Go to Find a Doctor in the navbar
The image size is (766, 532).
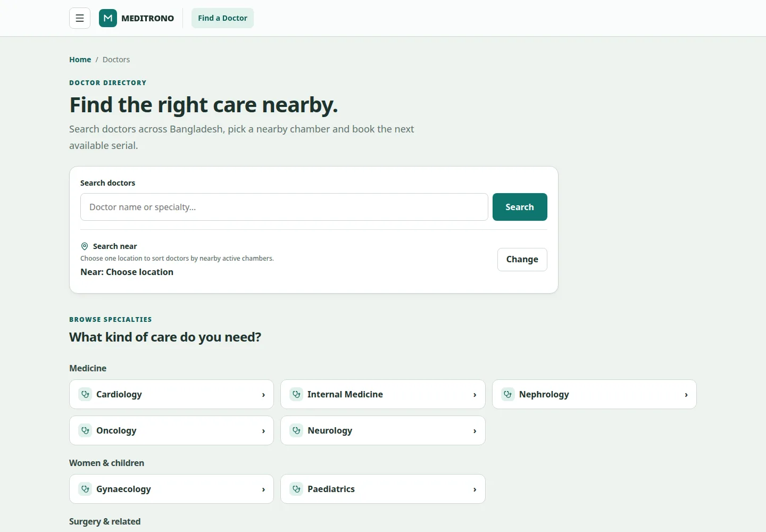click(222, 18)
